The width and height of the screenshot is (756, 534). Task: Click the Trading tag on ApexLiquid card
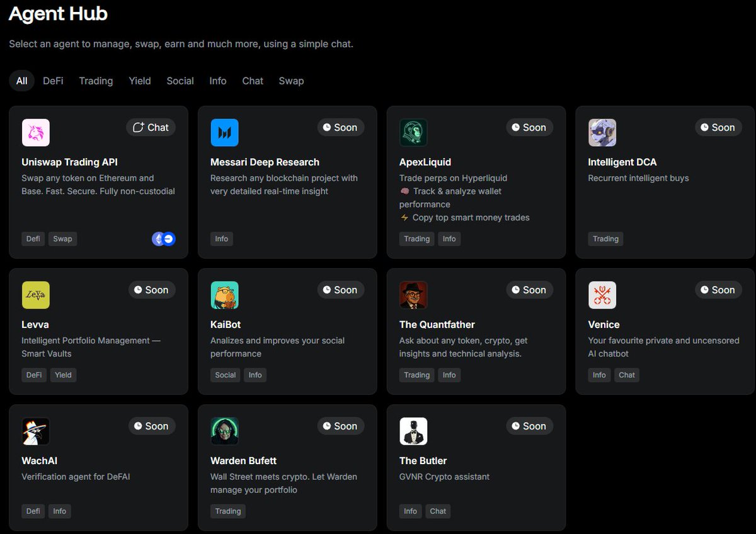point(416,239)
